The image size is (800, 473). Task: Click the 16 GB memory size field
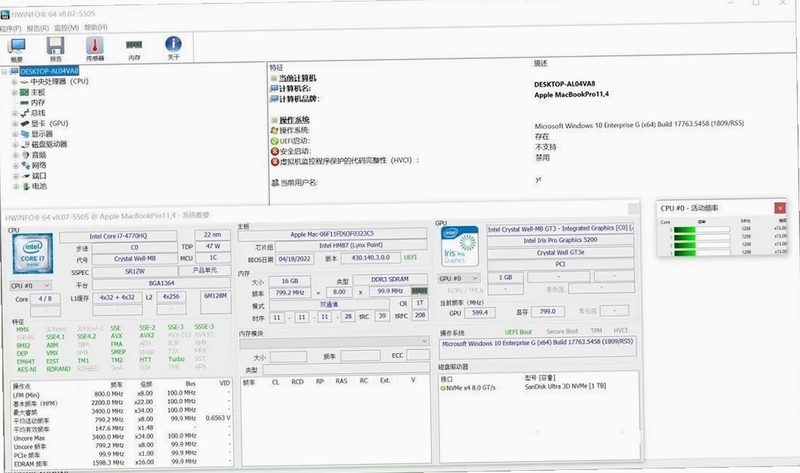point(290,281)
